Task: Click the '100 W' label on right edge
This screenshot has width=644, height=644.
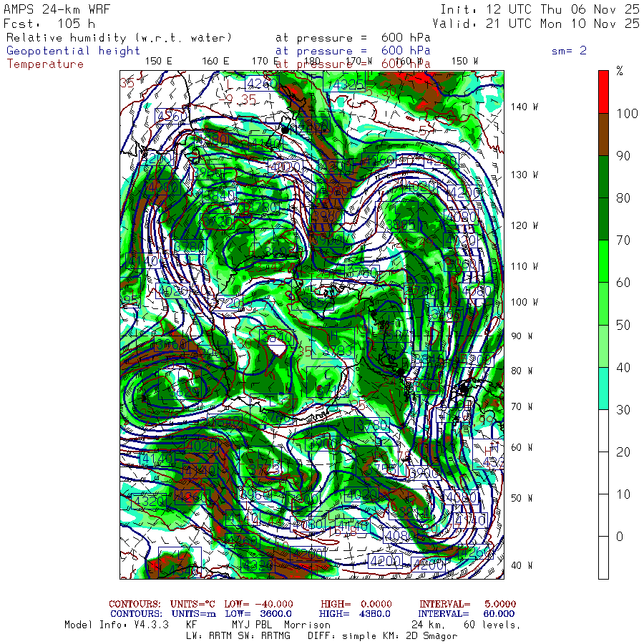Action: tap(525, 302)
